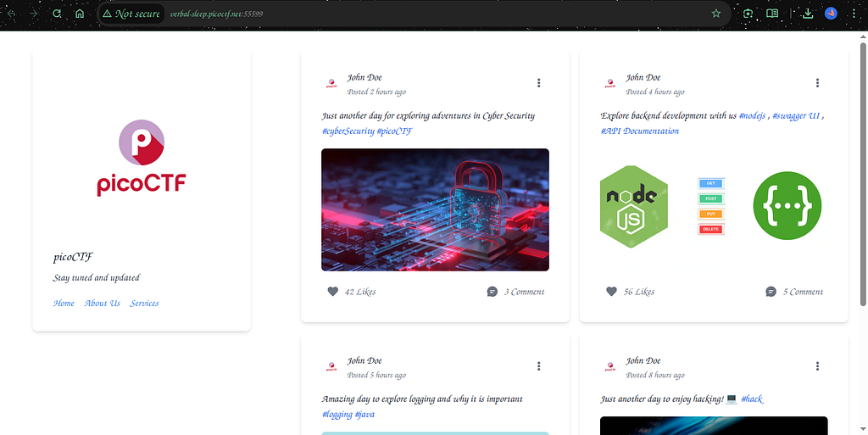Click the scrollbar down arrow
The height and width of the screenshot is (435, 868).
pos(863,429)
